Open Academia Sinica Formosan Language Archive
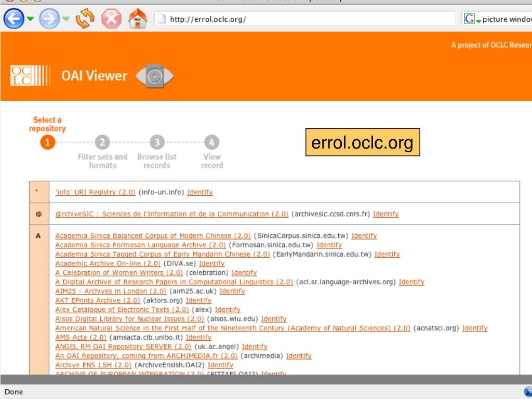The image size is (532, 399). (x=140, y=245)
